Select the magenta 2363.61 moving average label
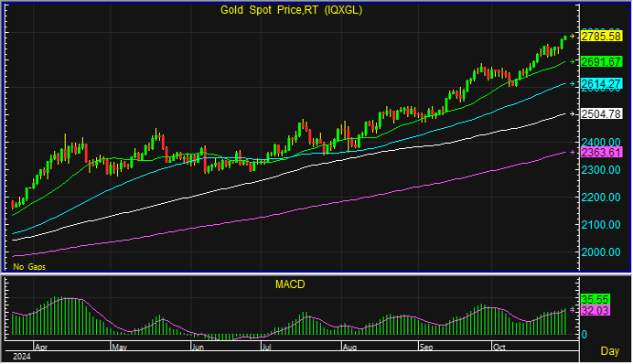633x364 pixels. (601, 152)
